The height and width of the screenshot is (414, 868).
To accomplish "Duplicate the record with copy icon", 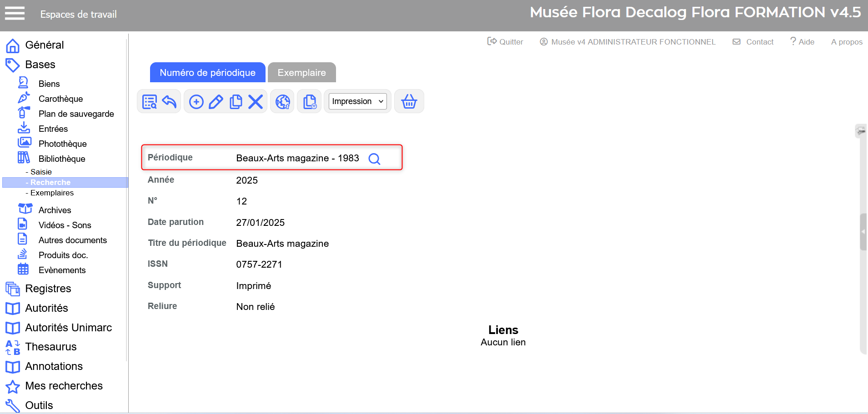I will point(236,102).
